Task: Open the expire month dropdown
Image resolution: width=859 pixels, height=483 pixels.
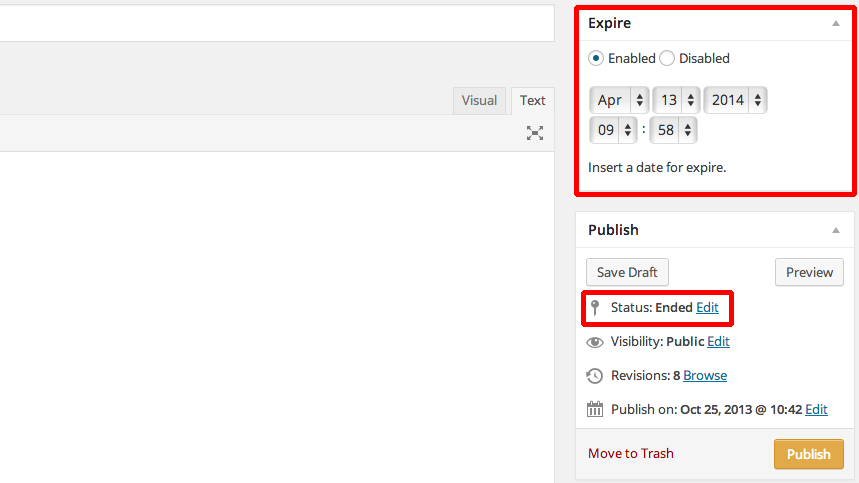Action: tap(619, 100)
